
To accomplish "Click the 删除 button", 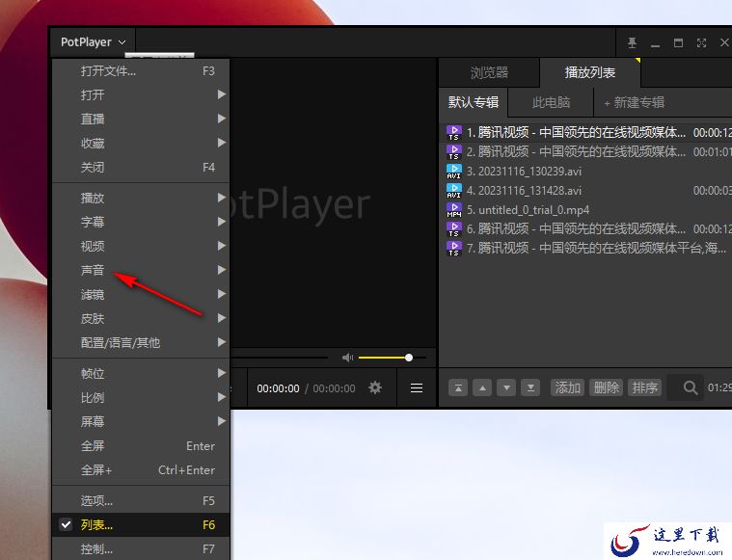I will pyautogui.click(x=606, y=387).
